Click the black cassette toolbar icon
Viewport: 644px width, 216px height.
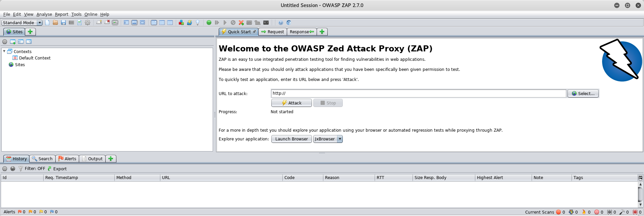(x=266, y=23)
